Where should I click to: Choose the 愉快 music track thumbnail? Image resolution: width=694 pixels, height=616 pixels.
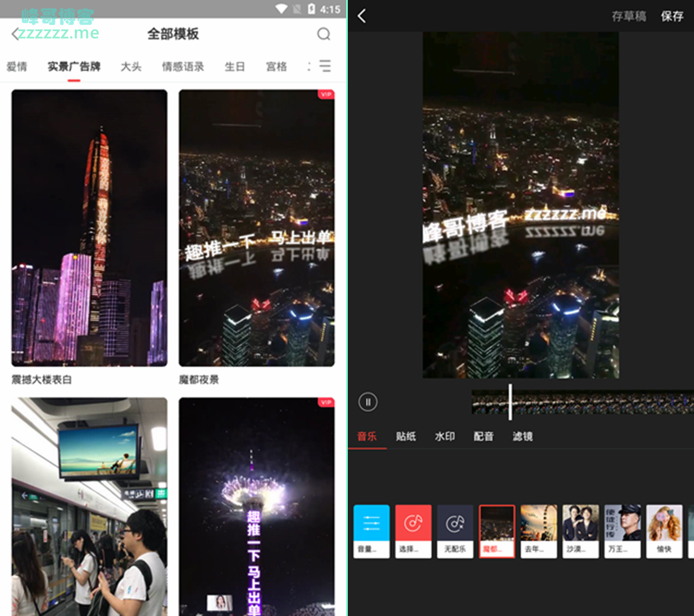664,531
